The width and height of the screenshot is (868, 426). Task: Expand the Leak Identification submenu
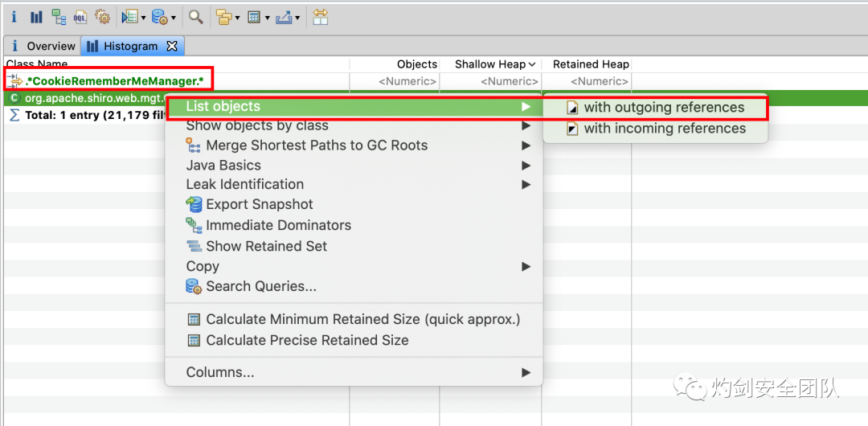click(x=354, y=184)
